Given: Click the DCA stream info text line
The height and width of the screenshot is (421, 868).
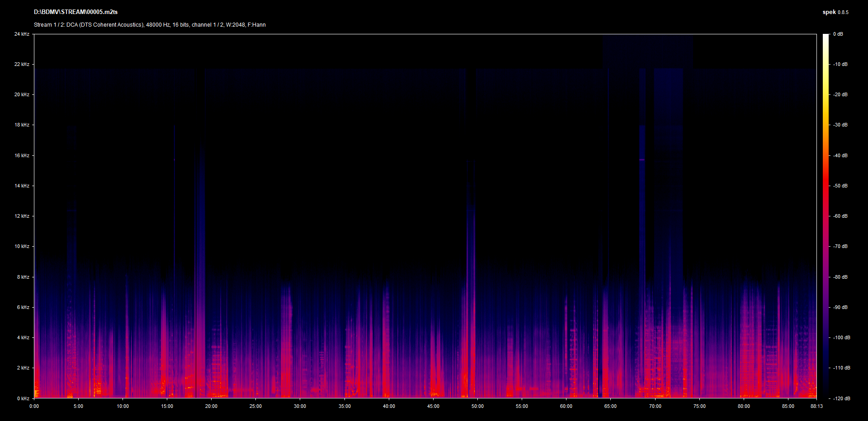Looking at the screenshot, I should [150, 25].
